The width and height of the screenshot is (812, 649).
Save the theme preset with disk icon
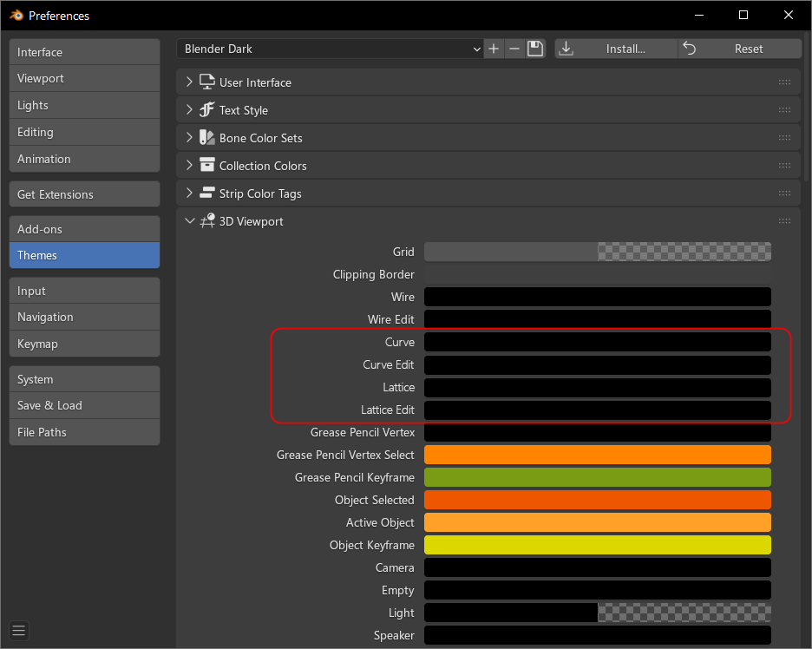pyautogui.click(x=535, y=49)
